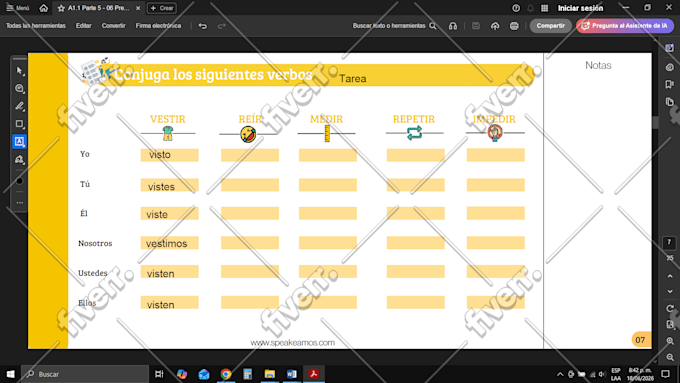Open Chrome from the taskbar

coord(226,374)
